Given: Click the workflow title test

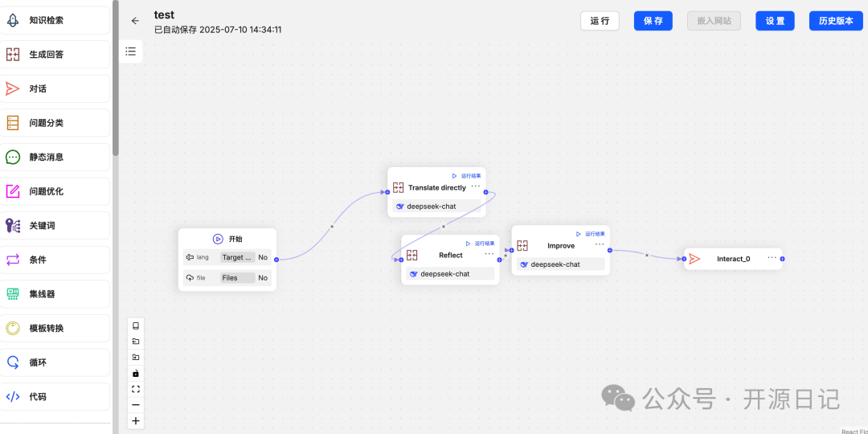Looking at the screenshot, I should coord(164,15).
